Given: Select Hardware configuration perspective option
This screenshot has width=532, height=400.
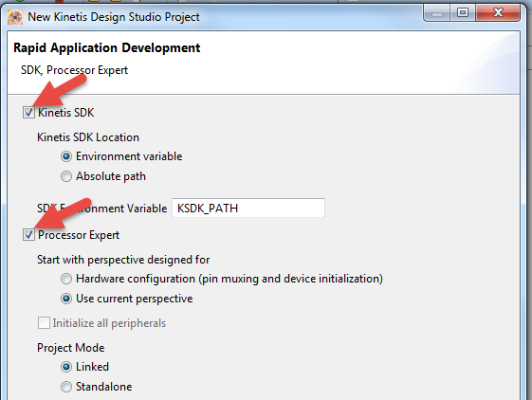Looking at the screenshot, I should click(66, 279).
